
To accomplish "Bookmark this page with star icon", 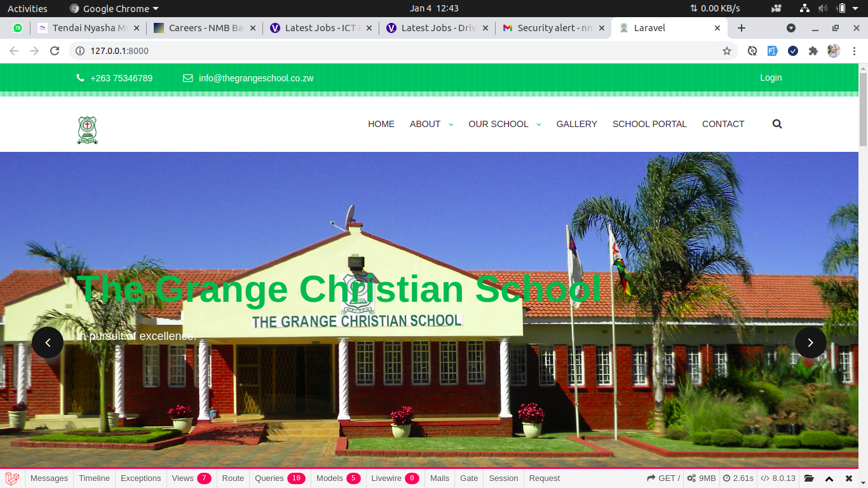I will 727,51.
